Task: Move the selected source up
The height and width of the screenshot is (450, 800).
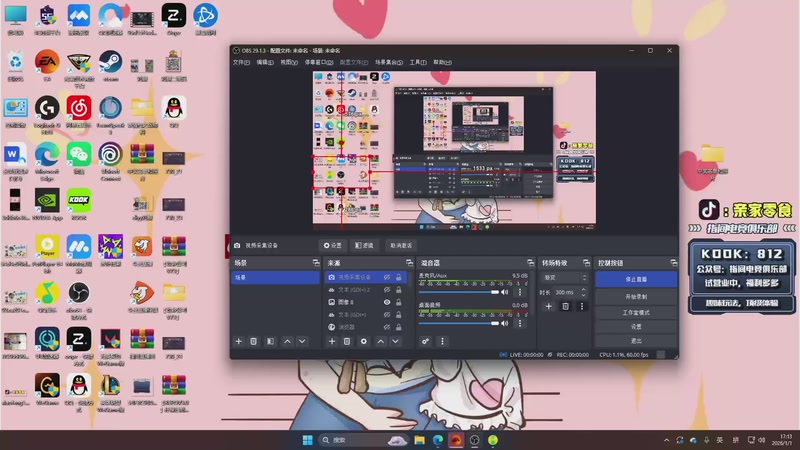Action: click(x=381, y=341)
